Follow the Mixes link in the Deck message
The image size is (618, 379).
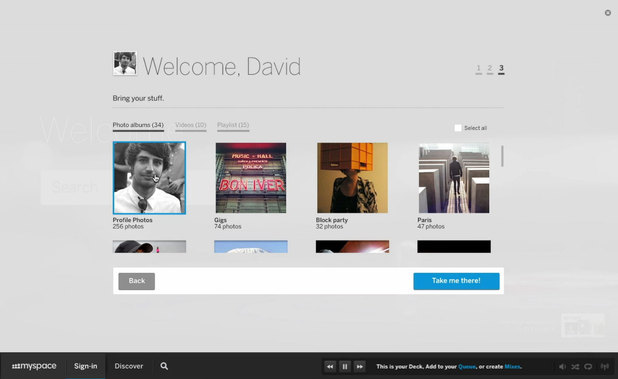coord(512,367)
